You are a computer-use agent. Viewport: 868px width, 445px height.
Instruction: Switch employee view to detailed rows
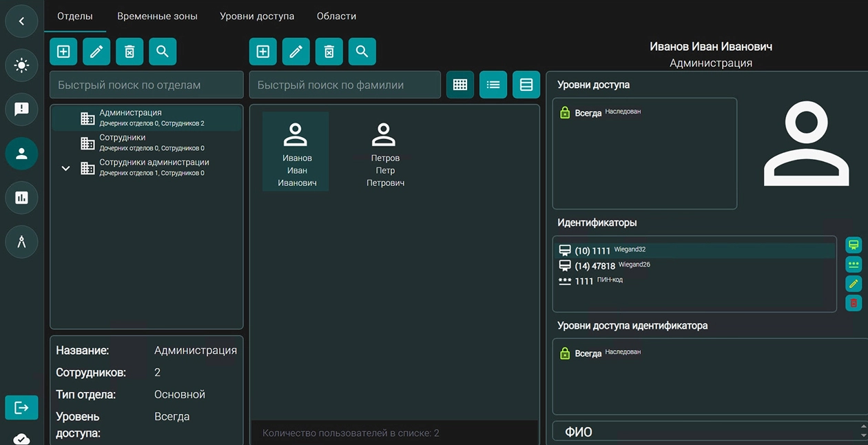coord(526,85)
